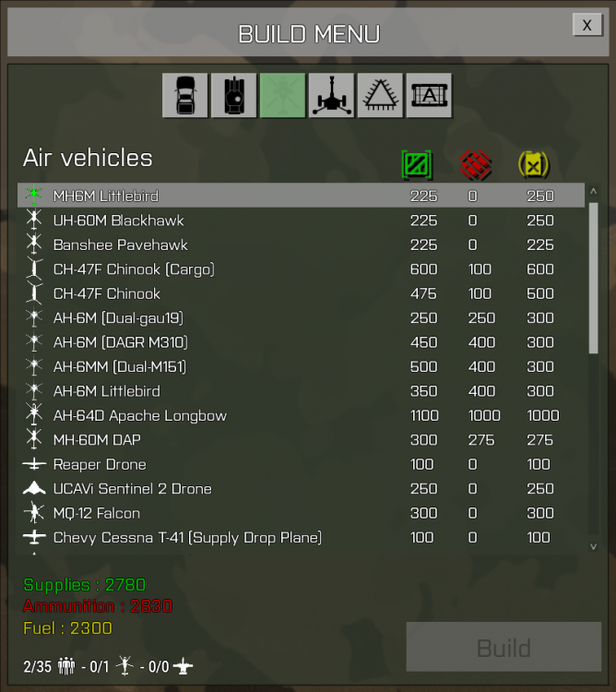Viewport: 616px width, 692px height.
Task: Open the buildings (tent) category
Action: 380,95
